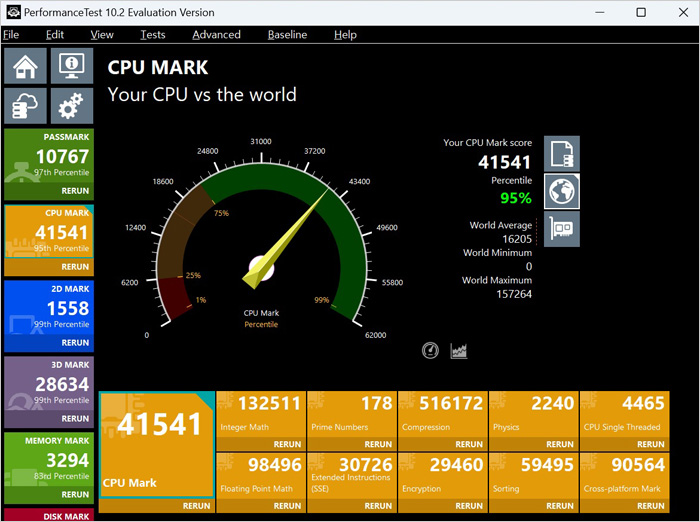The image size is (700, 522).
Task: Click the Prime Numbers 178 result tile
Action: pyautogui.click(x=352, y=415)
